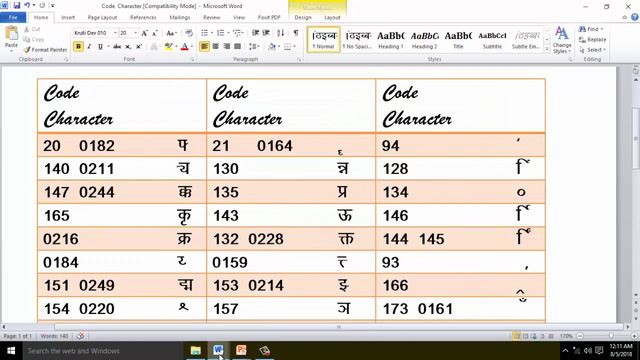Apply the Heading 1 style

tap(391, 40)
